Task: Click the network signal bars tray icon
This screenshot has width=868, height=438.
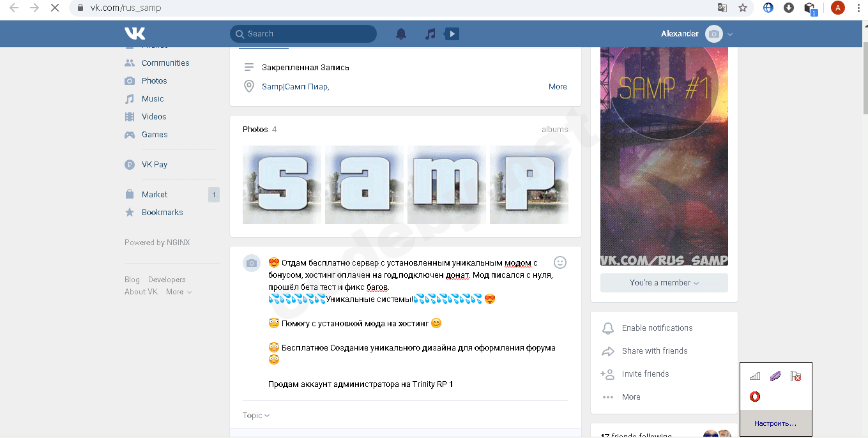Action: [x=755, y=377]
